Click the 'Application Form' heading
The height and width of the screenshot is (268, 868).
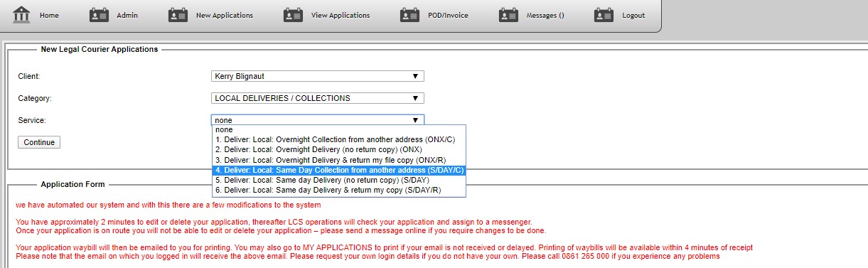(x=73, y=184)
